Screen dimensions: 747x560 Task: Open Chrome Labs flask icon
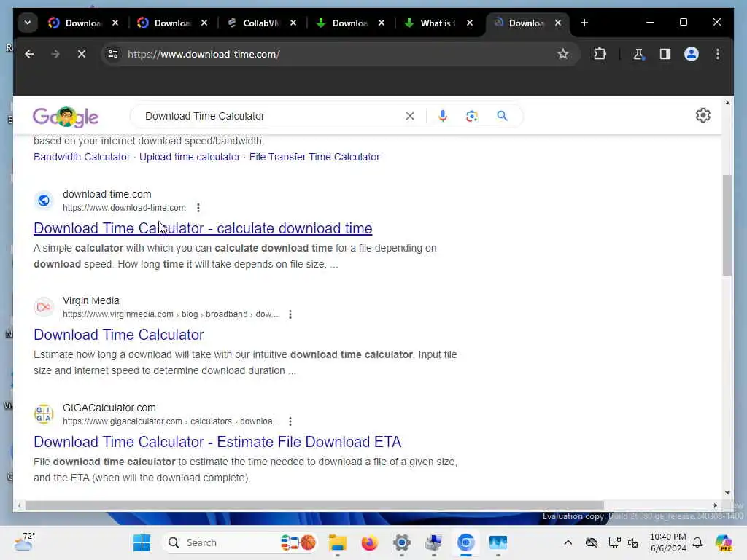tap(639, 54)
